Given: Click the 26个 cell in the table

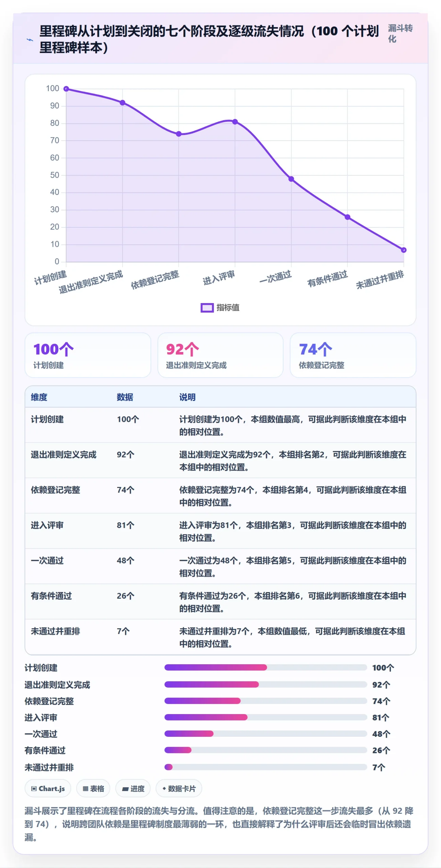Looking at the screenshot, I should click(126, 596).
